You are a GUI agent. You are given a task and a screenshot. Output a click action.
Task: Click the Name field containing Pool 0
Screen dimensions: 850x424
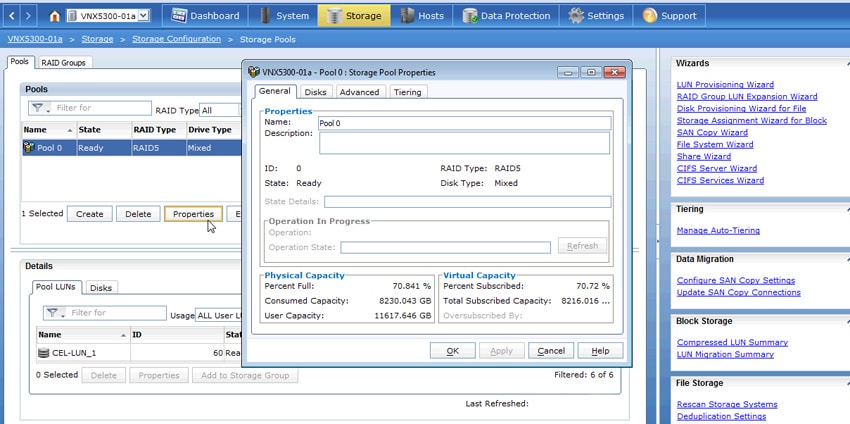(x=465, y=123)
